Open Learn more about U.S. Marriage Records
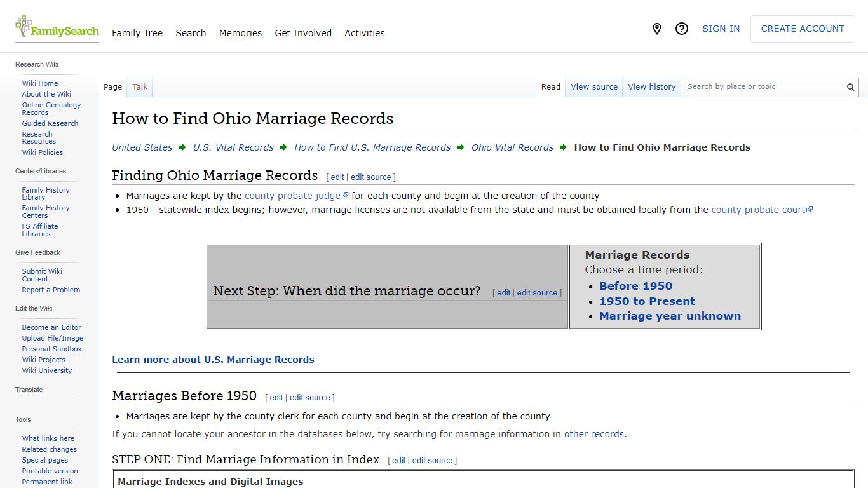This screenshot has width=868, height=488. tap(213, 360)
